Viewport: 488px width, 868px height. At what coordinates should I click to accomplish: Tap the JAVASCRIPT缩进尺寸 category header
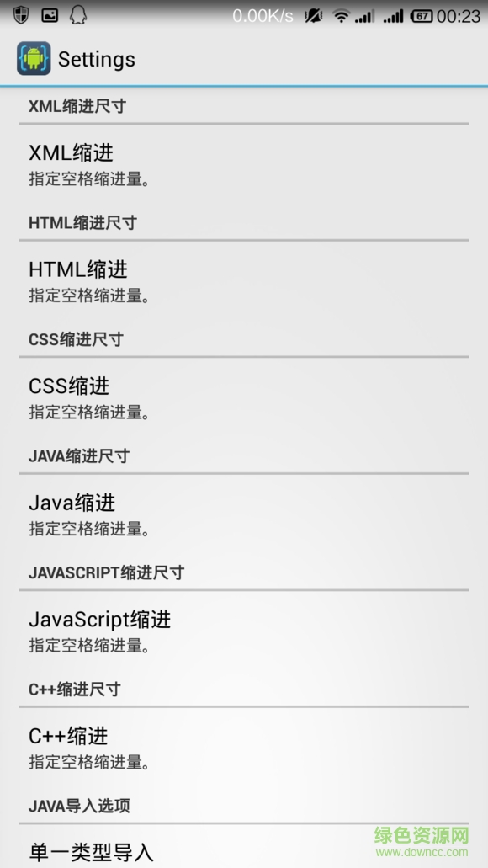106,572
